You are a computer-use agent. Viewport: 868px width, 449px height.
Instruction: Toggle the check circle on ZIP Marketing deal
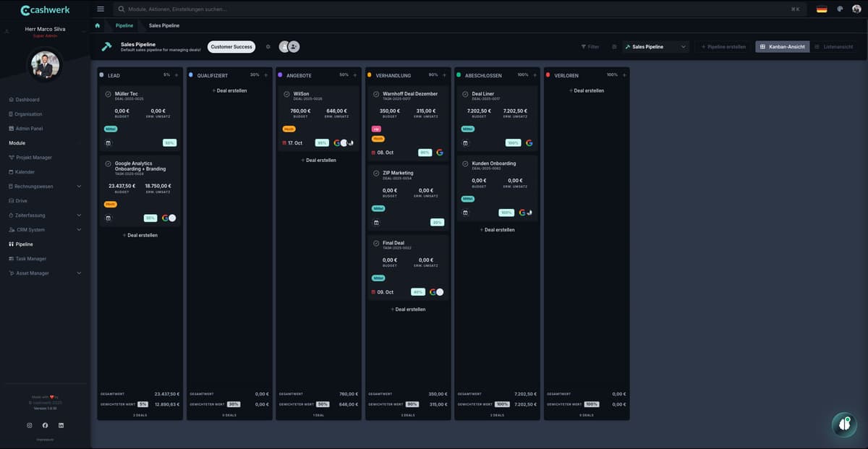pos(376,174)
